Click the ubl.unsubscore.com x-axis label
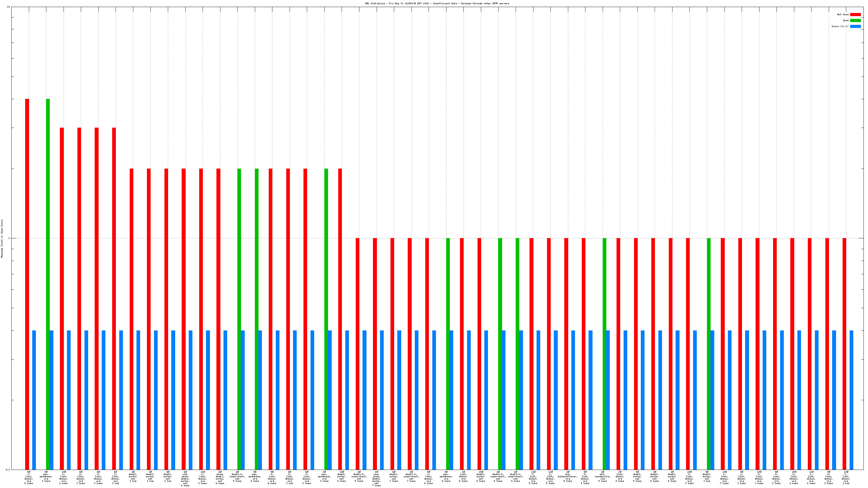 [602, 476]
